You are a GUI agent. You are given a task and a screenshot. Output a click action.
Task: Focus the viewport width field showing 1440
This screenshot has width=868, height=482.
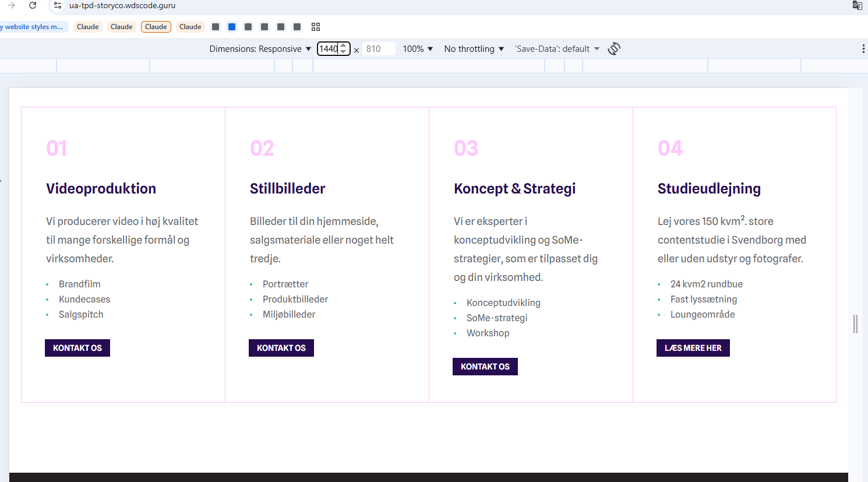[333, 49]
